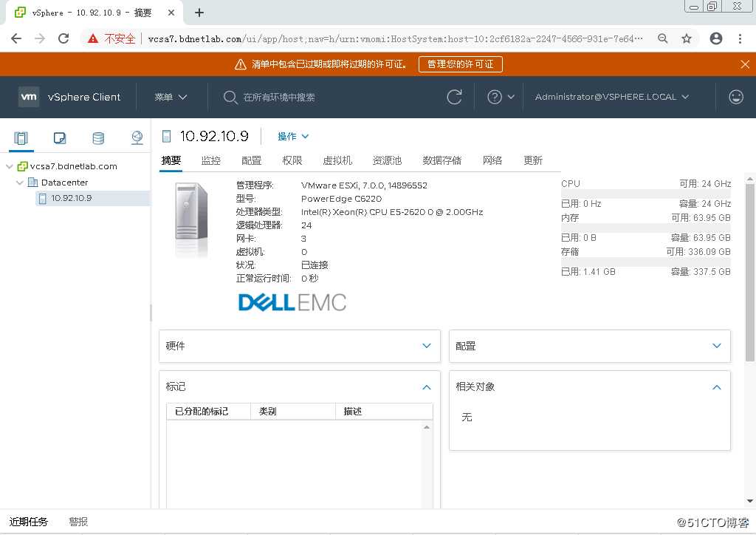Click the browser back arrow

point(16,38)
